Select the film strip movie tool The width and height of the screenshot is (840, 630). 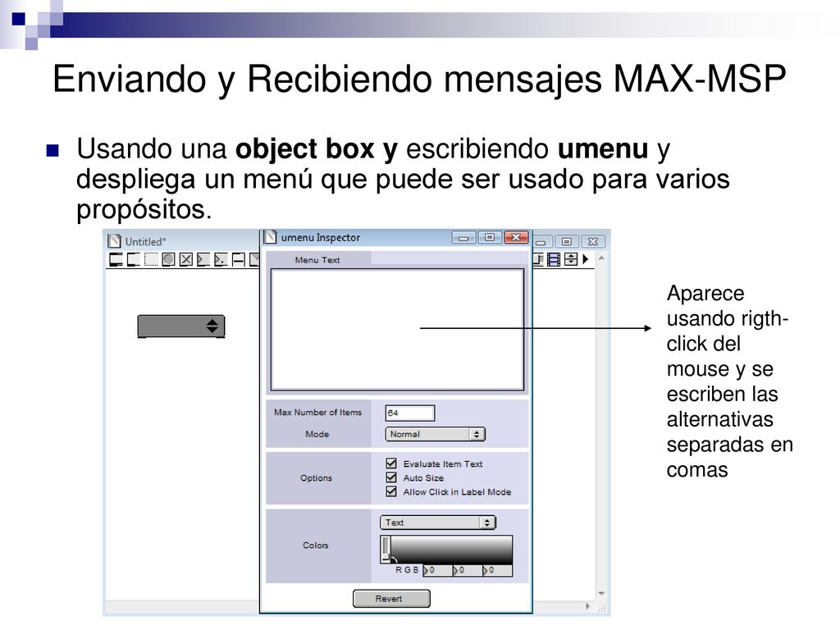click(554, 259)
